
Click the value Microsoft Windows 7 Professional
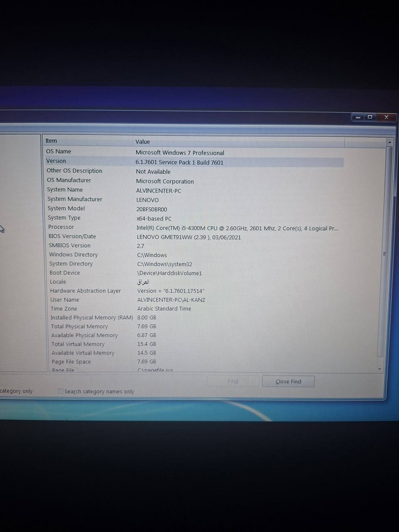pyautogui.click(x=180, y=153)
